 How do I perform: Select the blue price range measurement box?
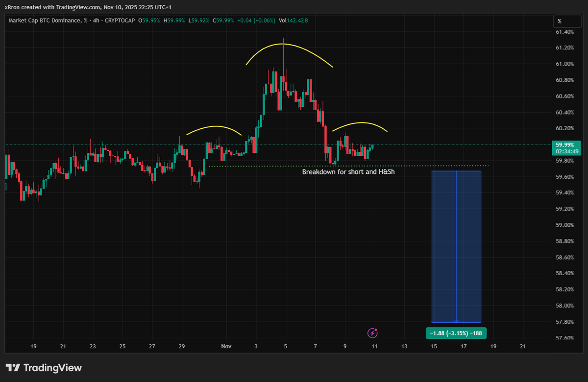(456, 247)
